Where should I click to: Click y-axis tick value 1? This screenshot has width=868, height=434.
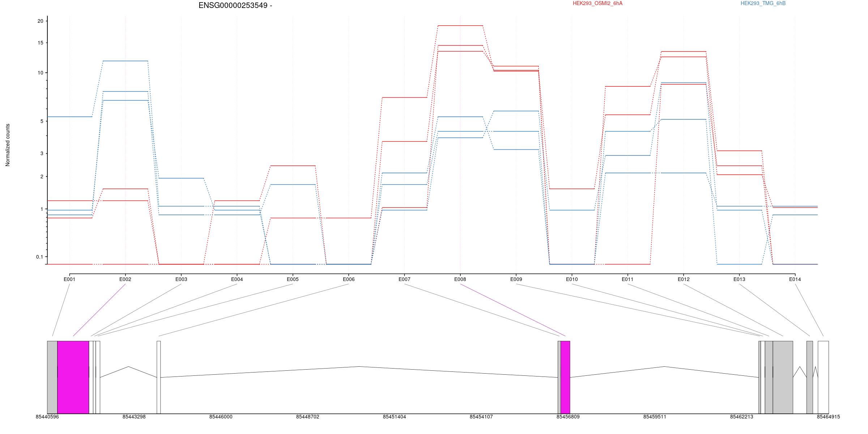[x=42, y=209]
